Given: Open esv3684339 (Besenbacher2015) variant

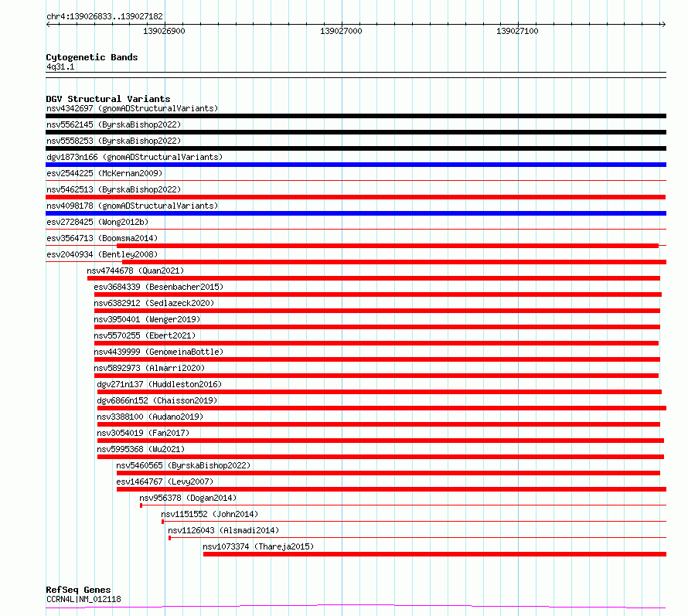Looking at the screenshot, I should (x=158, y=287).
